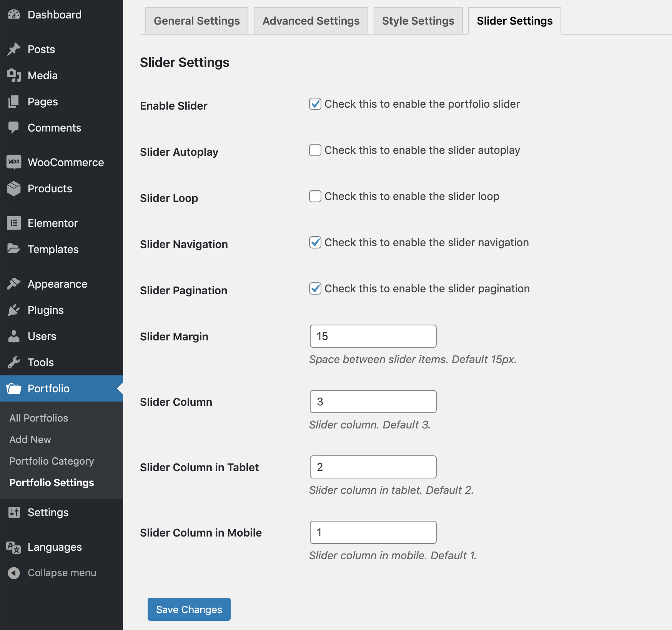Click 'Check this to enable the slider loop' label

pyautogui.click(x=412, y=196)
